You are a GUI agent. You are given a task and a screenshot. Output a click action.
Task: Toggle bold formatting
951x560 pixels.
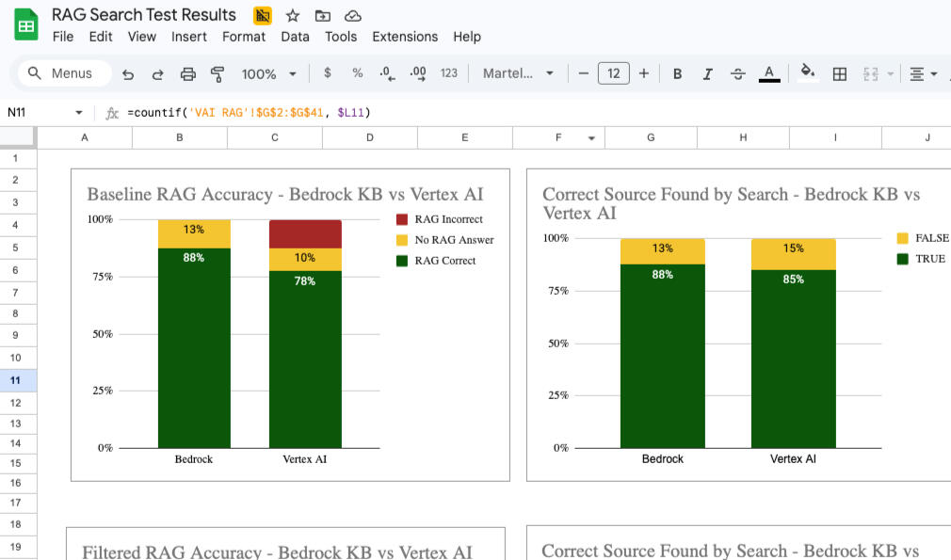(x=677, y=74)
